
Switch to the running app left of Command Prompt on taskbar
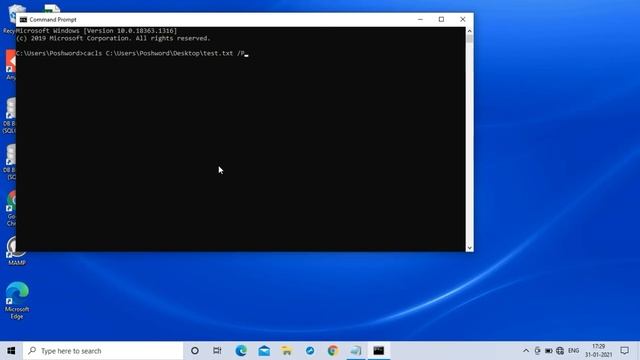click(356, 351)
